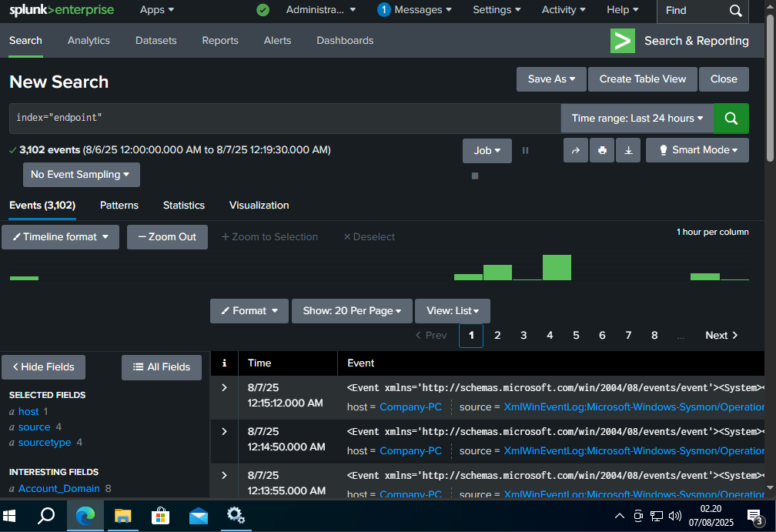
Task: Expand the 12:13:55 AM event row
Action: point(224,476)
